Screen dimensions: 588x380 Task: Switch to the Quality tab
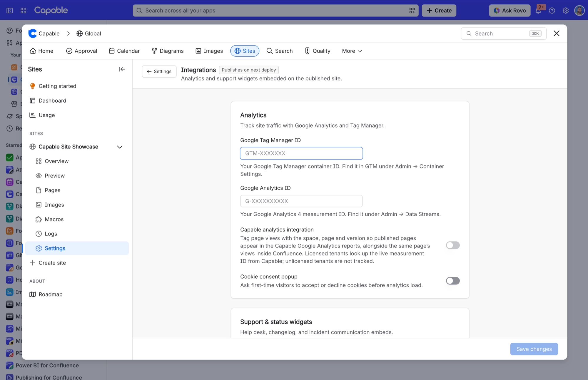(318, 51)
